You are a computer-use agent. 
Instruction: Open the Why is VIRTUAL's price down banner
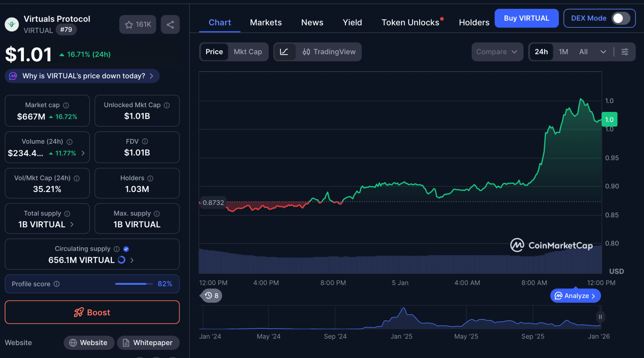82,76
